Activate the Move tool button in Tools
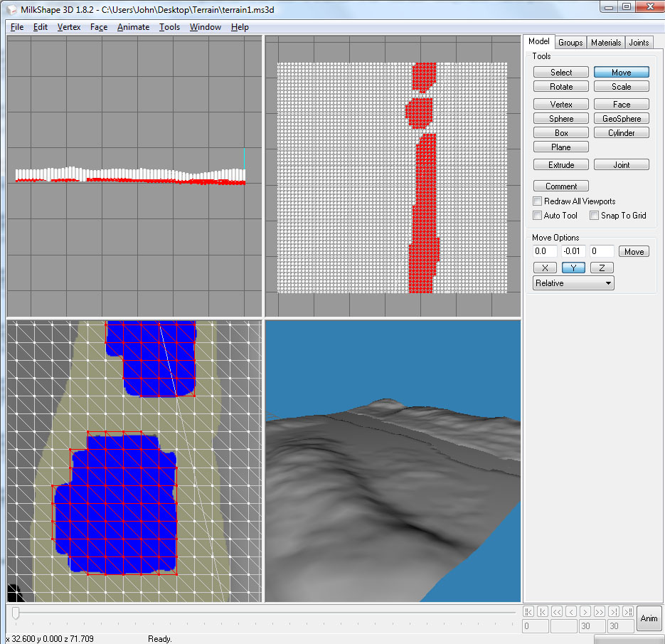This screenshot has height=644, width=665. coord(622,72)
